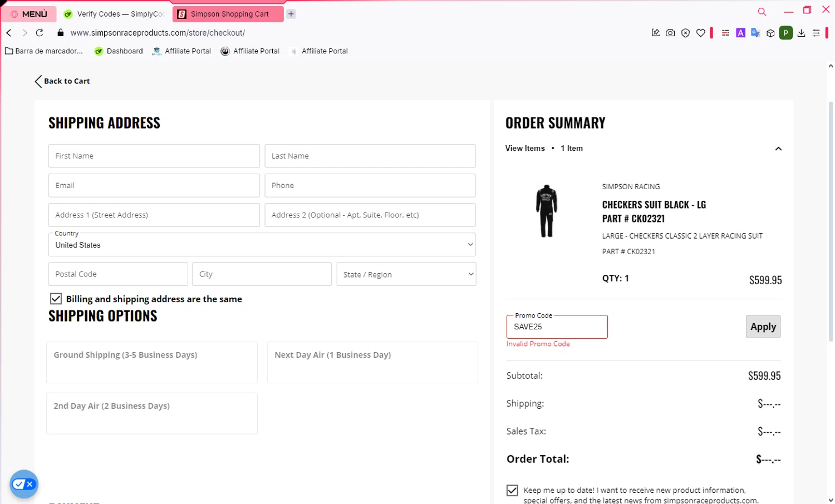Switch to the Verify Codes — SimplyCodes tab
Image resolution: width=835 pixels, height=504 pixels.
(x=114, y=14)
